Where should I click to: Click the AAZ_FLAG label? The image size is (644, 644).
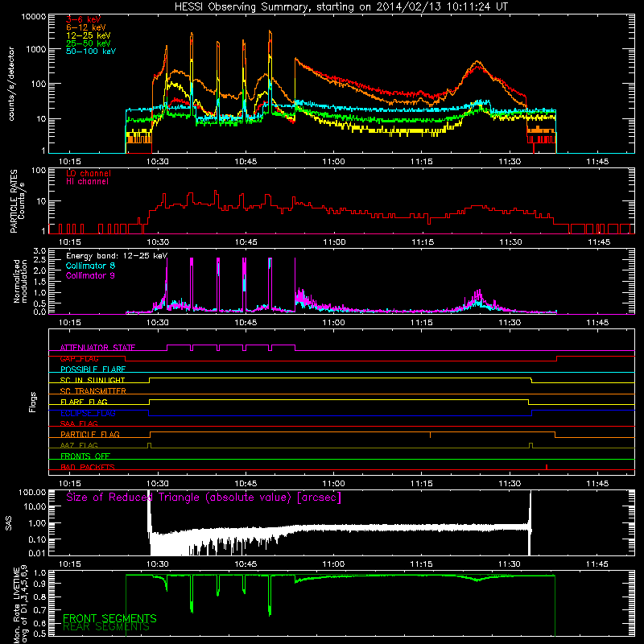click(x=79, y=445)
